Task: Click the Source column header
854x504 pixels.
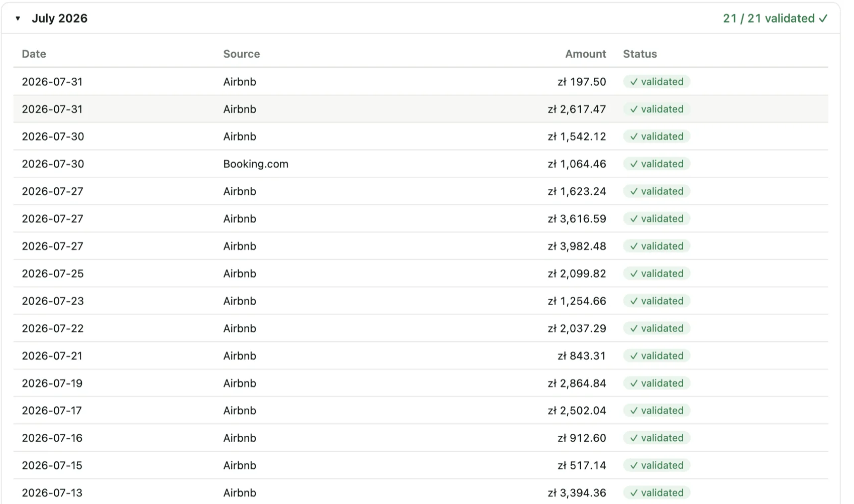Action: (x=242, y=54)
